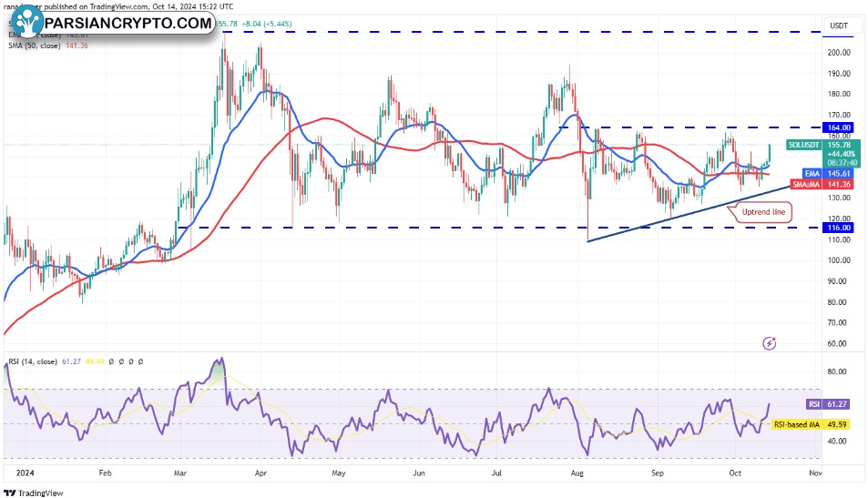Click the 49.59 RSI MA value on the axis
The image size is (868, 498).
pos(837,424)
